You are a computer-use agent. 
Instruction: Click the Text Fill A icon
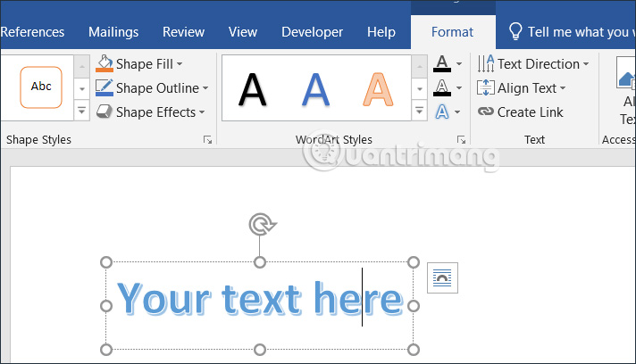coord(442,63)
